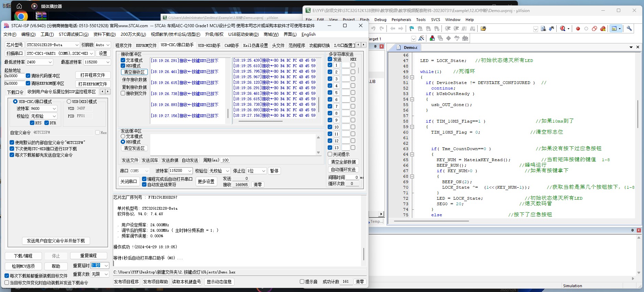Toggle the RTS checkbox
The width and height of the screenshot is (644, 292).
click(32, 123)
